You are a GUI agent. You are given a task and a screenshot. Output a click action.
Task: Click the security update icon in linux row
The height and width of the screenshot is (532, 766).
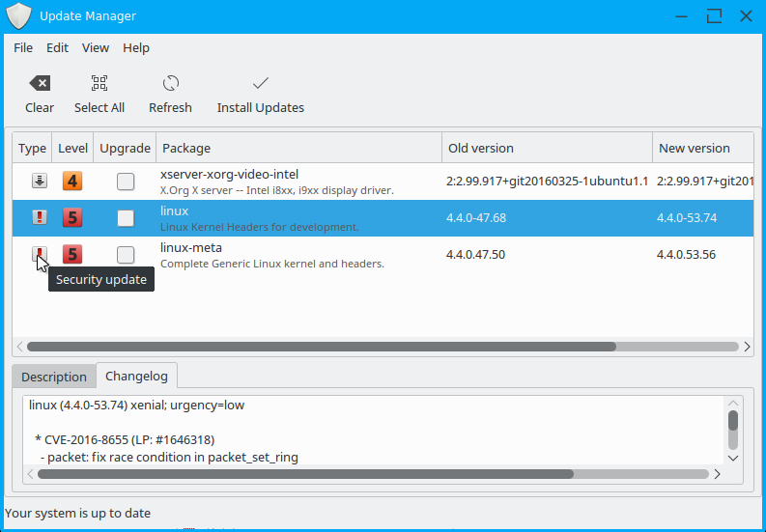click(x=40, y=218)
